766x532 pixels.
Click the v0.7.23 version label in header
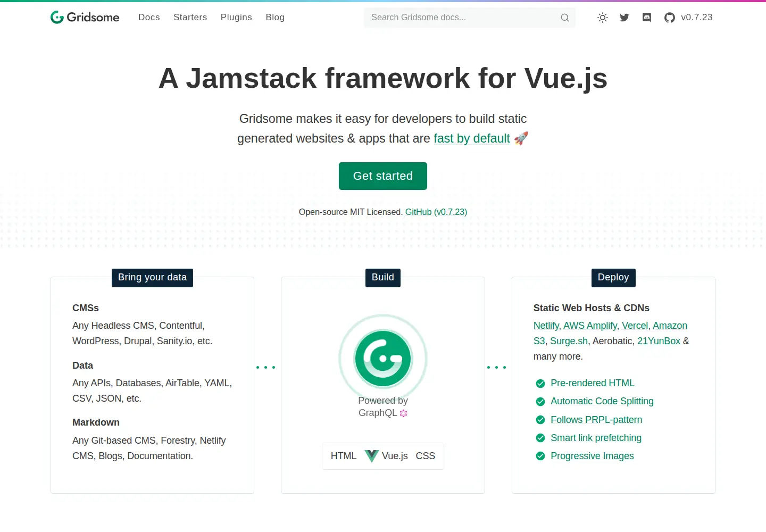pos(697,18)
